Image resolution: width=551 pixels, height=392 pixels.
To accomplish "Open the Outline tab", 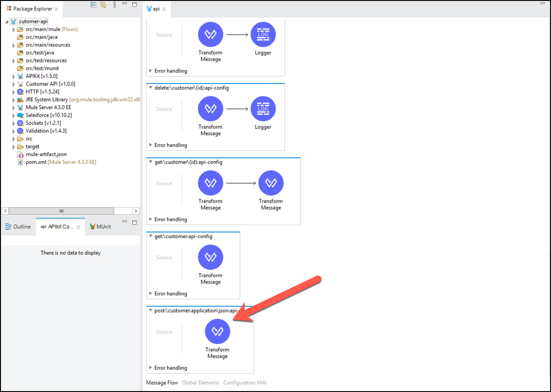I will click(x=18, y=227).
